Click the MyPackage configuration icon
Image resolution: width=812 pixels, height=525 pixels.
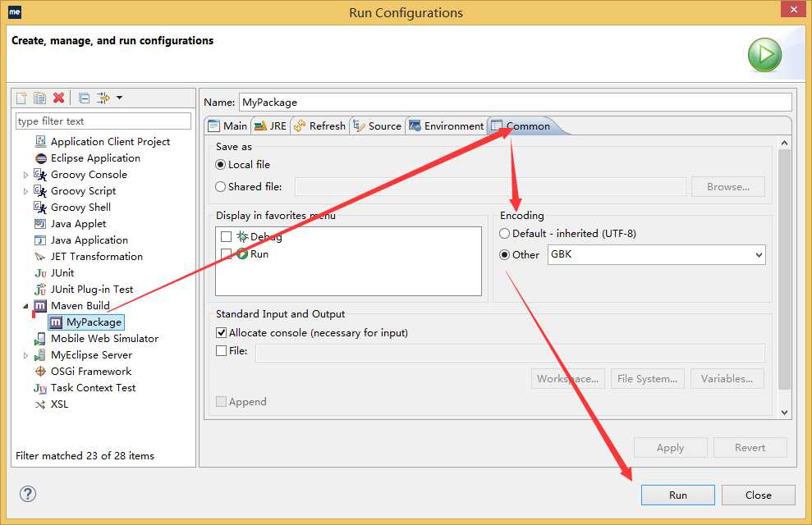click(56, 322)
